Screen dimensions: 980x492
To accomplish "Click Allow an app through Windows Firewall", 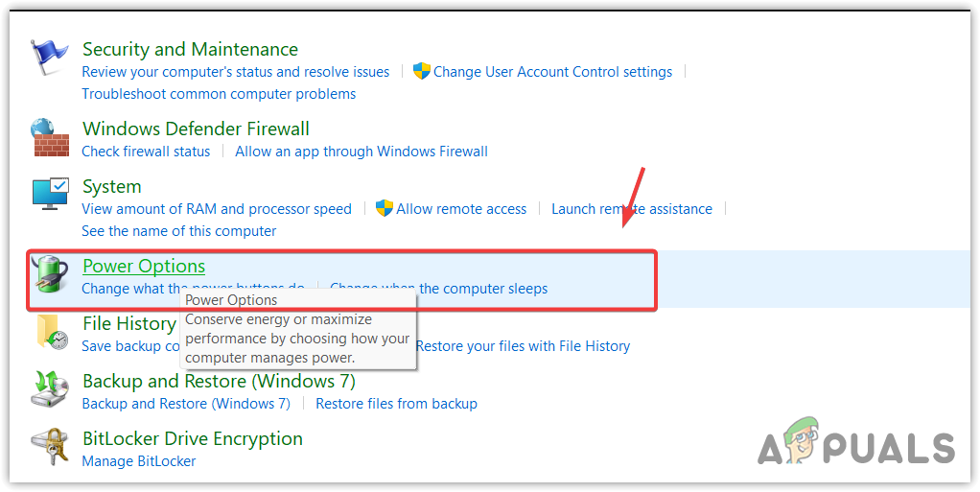I will (x=362, y=152).
